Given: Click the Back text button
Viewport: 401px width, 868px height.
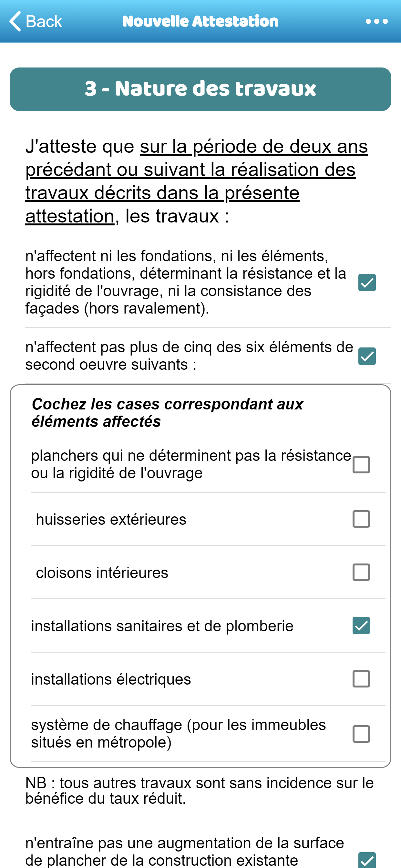Looking at the screenshot, I should (x=44, y=22).
